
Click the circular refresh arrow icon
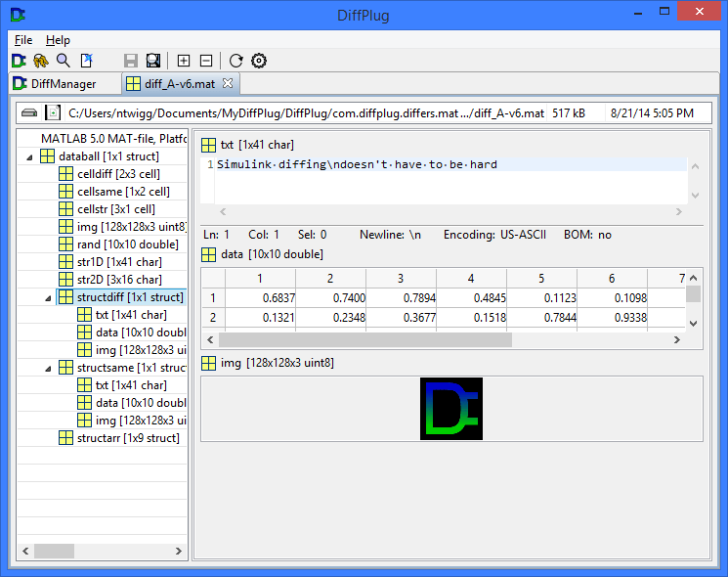coord(236,61)
